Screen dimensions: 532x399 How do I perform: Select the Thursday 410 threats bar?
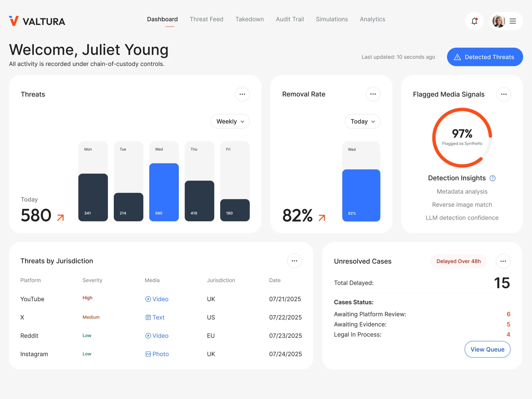click(x=199, y=201)
